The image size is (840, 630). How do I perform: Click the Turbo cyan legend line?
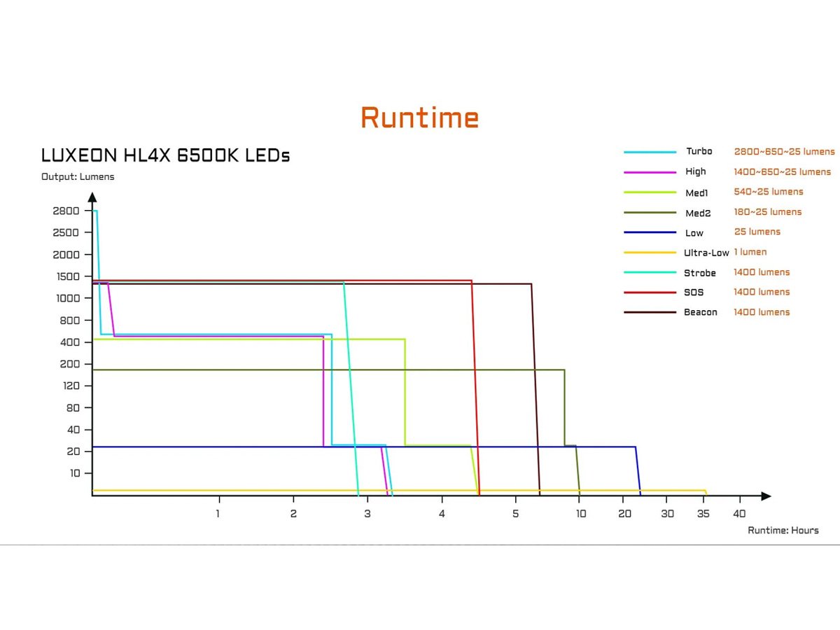coord(650,152)
